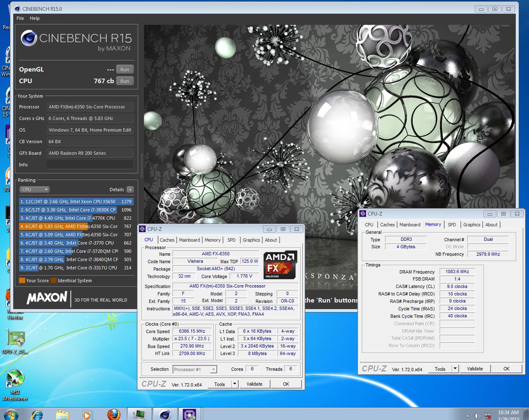This screenshot has width=529, height=420.
Task: Open the CPU ranking type dropdown
Action: pyautogui.click(x=35, y=190)
